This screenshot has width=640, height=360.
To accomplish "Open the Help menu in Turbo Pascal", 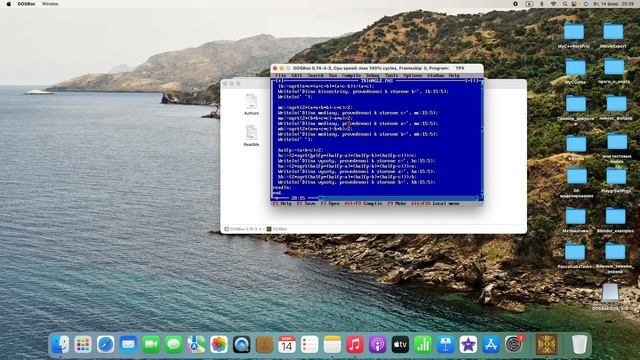I will [x=454, y=76].
